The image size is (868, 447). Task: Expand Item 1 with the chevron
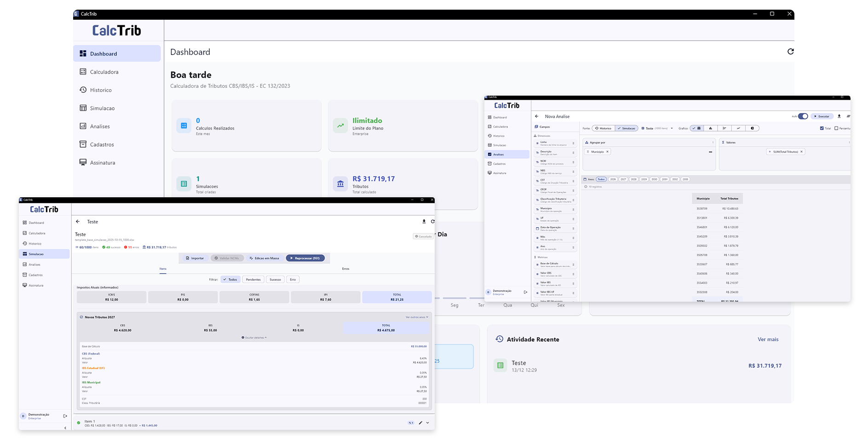[428, 423]
